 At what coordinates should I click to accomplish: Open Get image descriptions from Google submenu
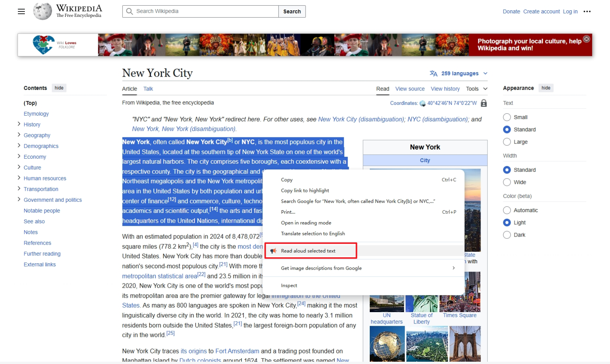[x=364, y=268]
